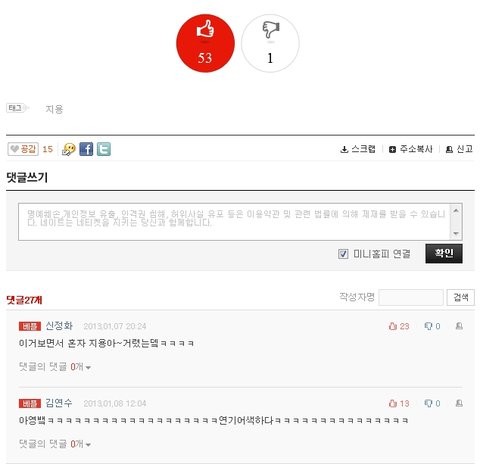Image resolution: width=480 pixels, height=464 pixels.
Task: Click the 확인 button to submit the comment
Action: tap(444, 254)
